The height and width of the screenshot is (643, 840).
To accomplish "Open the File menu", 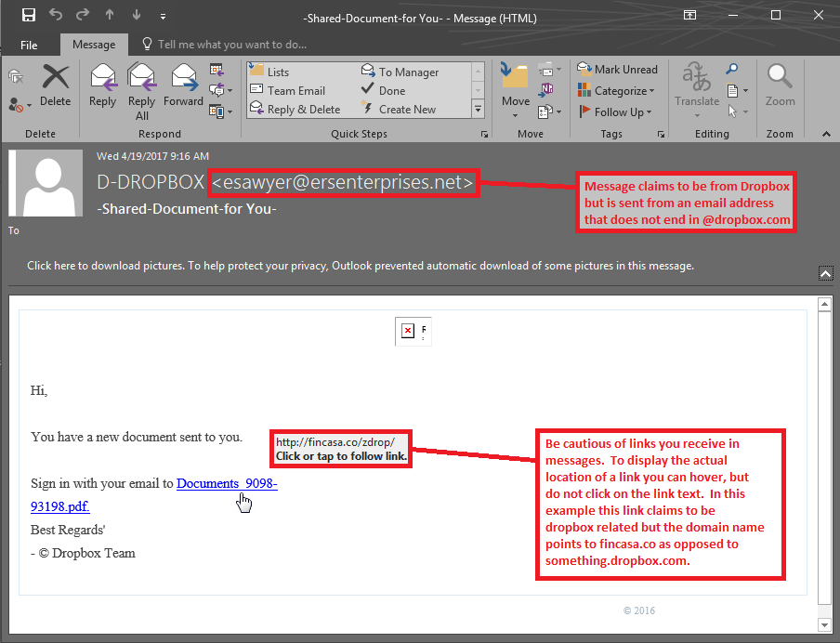I will (29, 45).
